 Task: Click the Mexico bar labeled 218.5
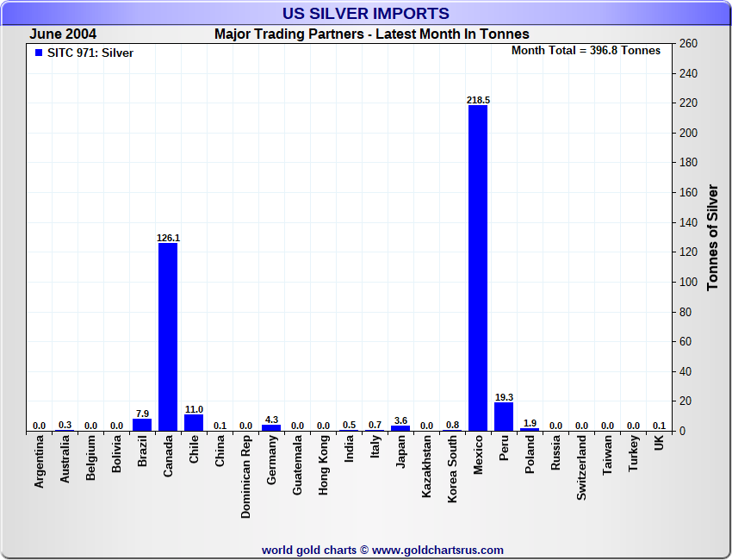(x=478, y=267)
